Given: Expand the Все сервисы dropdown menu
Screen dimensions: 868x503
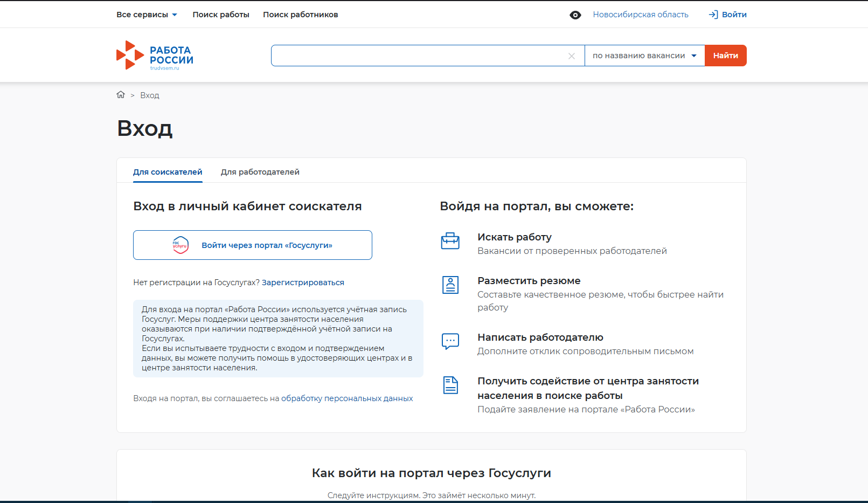Looking at the screenshot, I should pyautogui.click(x=147, y=15).
